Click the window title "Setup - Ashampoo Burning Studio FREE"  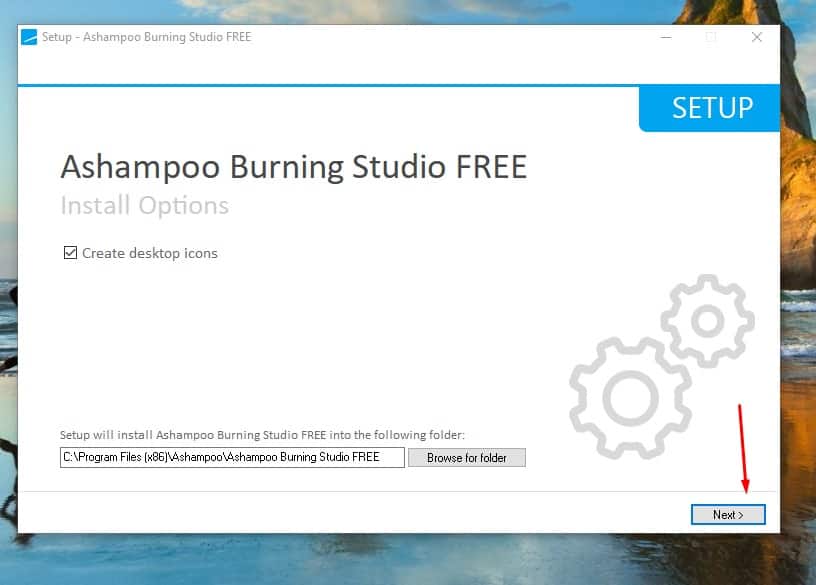coord(146,38)
